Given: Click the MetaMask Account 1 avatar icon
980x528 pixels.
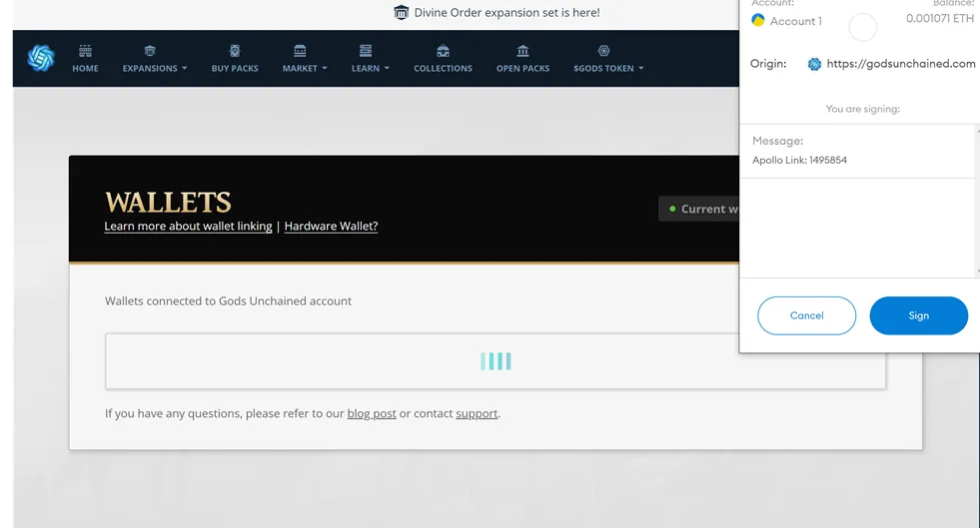Looking at the screenshot, I should [x=758, y=20].
